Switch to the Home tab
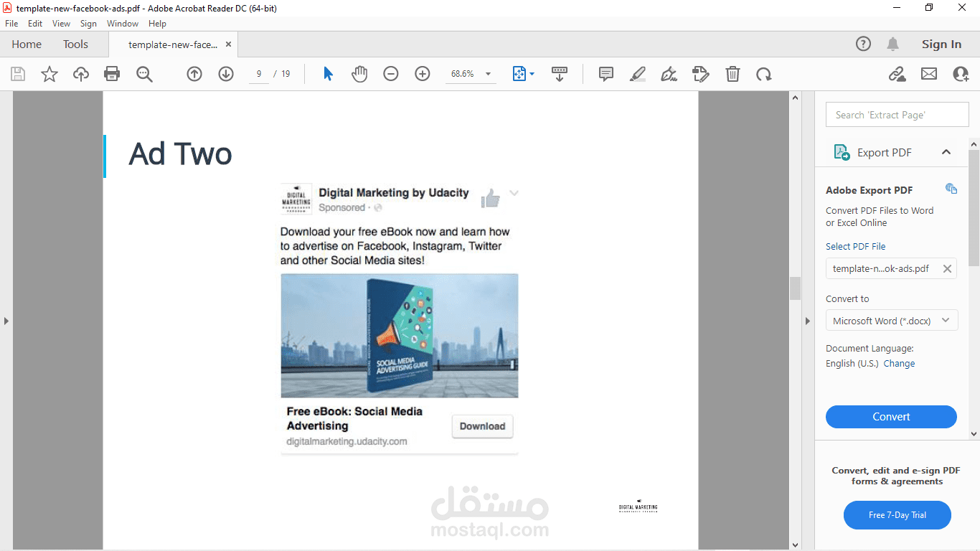This screenshot has height=551, width=980. tap(27, 44)
